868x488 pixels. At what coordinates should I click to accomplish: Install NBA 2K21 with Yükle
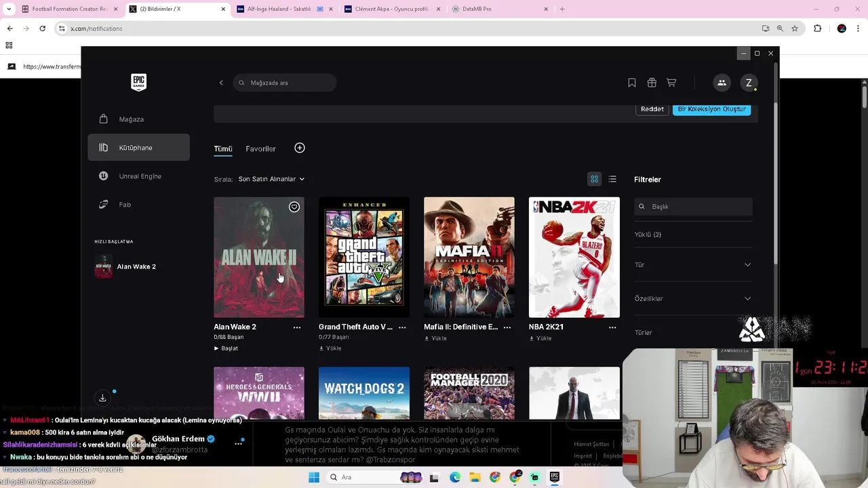(x=540, y=338)
